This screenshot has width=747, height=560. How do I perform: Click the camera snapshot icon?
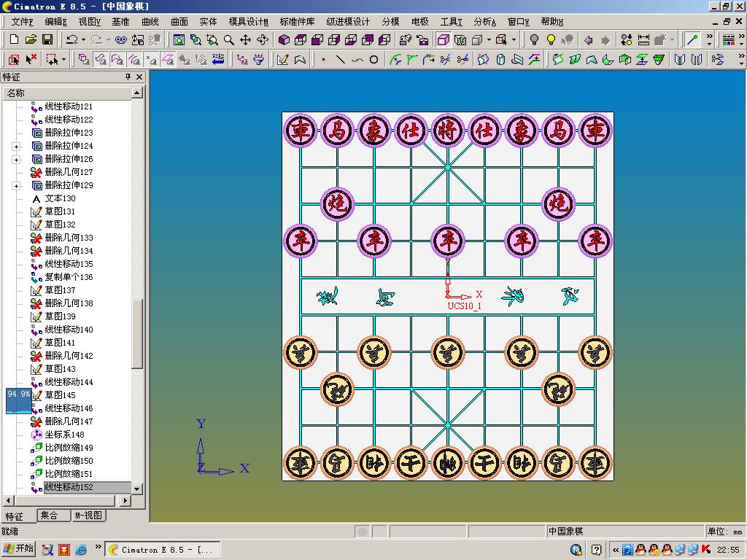(422, 39)
